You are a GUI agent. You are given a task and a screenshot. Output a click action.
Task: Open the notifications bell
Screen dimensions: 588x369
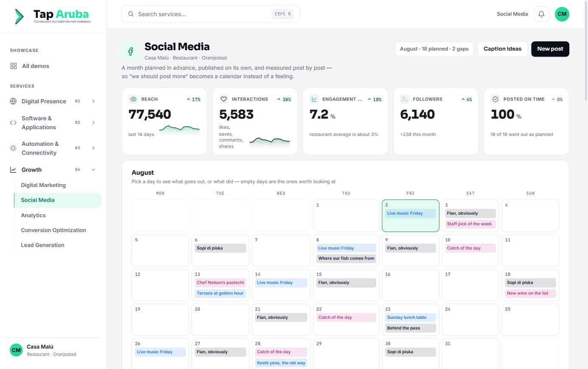[x=541, y=14]
